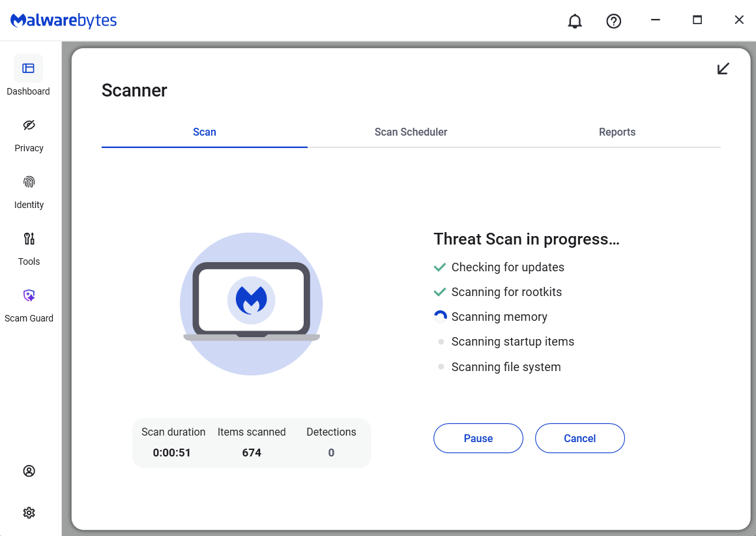Switch to the Scan tab
Image resolution: width=756 pixels, height=536 pixels.
point(205,132)
